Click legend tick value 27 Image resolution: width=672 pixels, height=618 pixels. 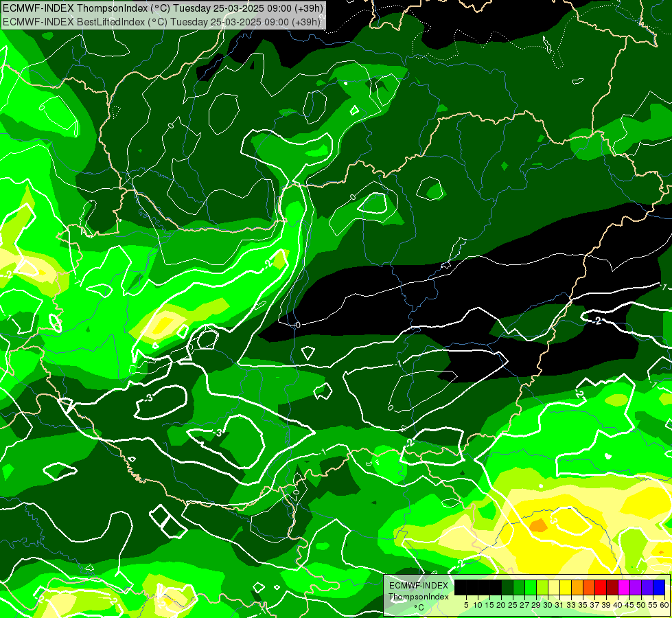(x=524, y=605)
